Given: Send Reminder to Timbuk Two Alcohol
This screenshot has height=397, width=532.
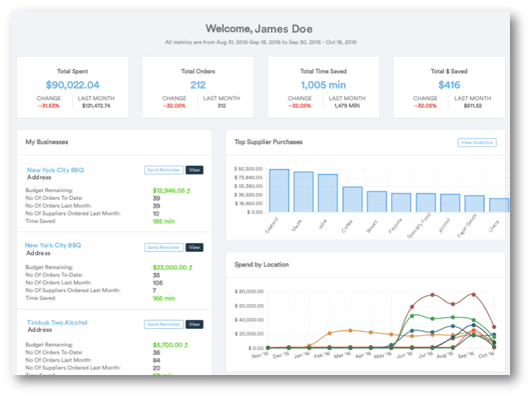Looking at the screenshot, I should (x=164, y=325).
